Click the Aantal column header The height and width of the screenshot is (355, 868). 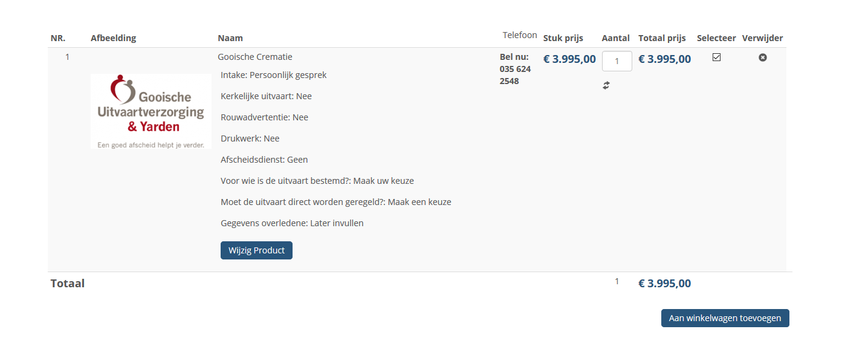[615, 38]
